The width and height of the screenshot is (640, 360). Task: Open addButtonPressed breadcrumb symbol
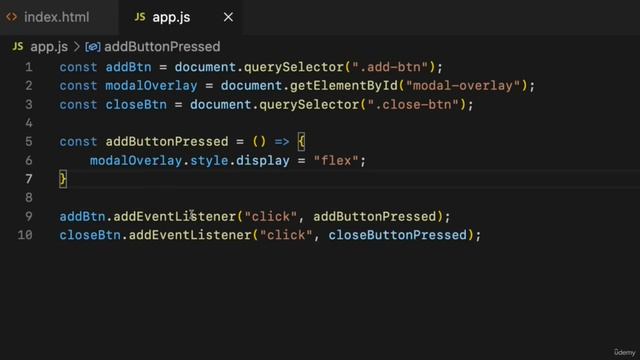pos(162,47)
